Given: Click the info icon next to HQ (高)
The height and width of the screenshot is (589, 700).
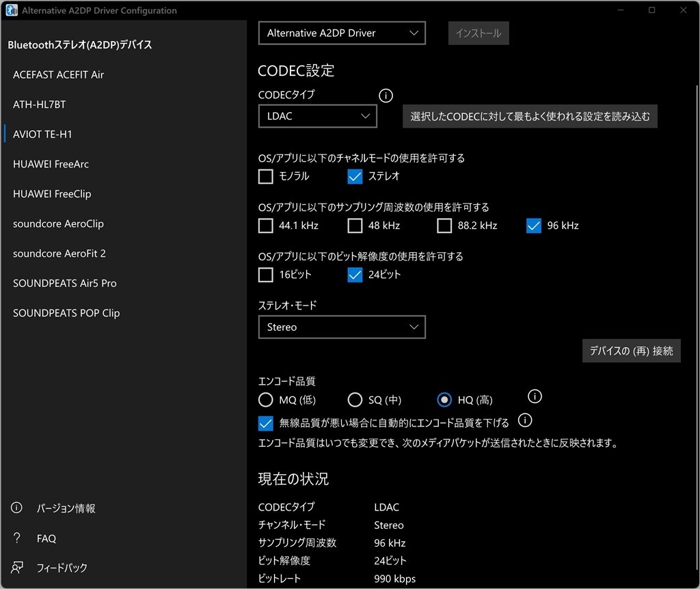Looking at the screenshot, I should tap(535, 396).
